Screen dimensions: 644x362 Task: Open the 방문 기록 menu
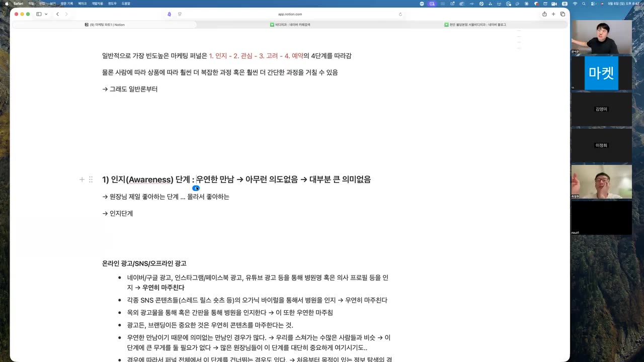coord(67,3)
